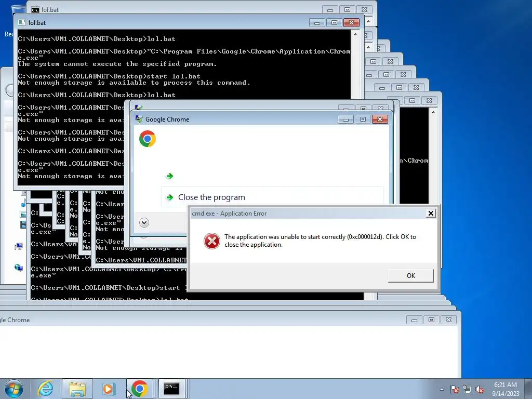Launch Internet Explorer from taskbar
This screenshot has height=399, width=532.
pyautogui.click(x=46, y=389)
